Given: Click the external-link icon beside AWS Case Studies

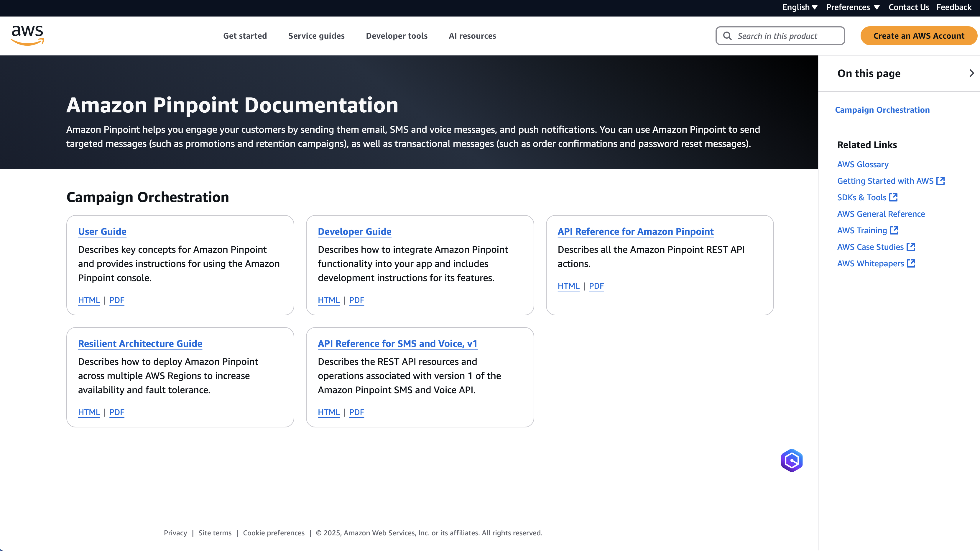Looking at the screenshot, I should click(x=911, y=247).
